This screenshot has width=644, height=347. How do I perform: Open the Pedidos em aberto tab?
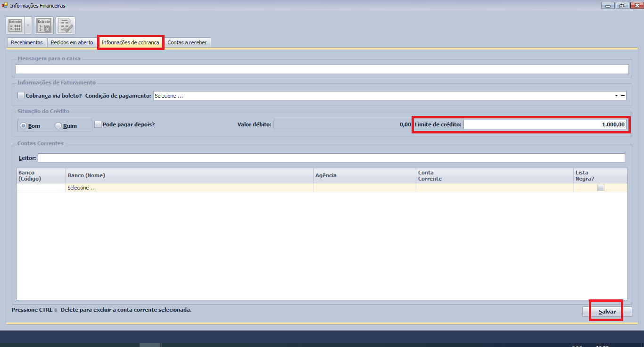click(72, 42)
